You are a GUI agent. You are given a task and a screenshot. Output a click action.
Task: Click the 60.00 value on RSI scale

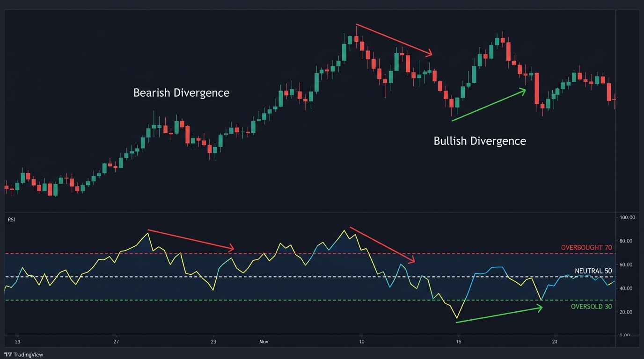pyautogui.click(x=627, y=265)
